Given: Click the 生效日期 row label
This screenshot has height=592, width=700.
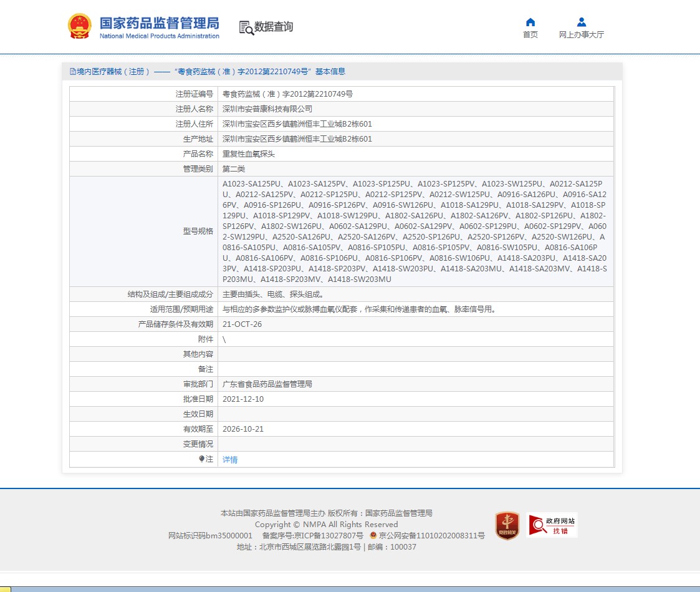Looking at the screenshot, I should [x=198, y=414].
